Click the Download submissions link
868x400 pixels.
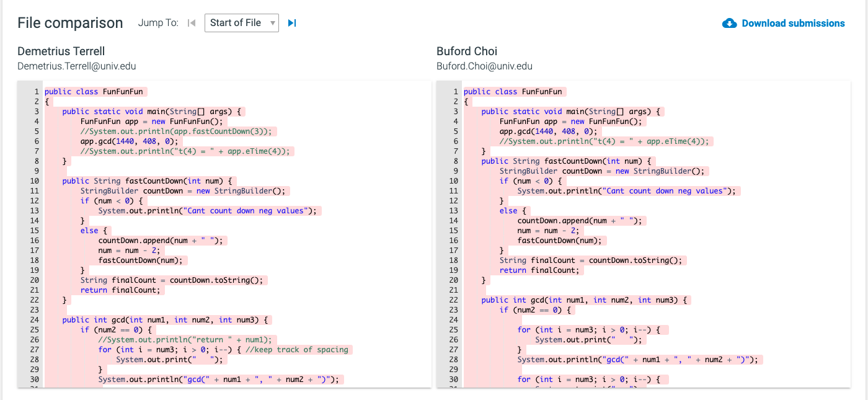point(793,23)
